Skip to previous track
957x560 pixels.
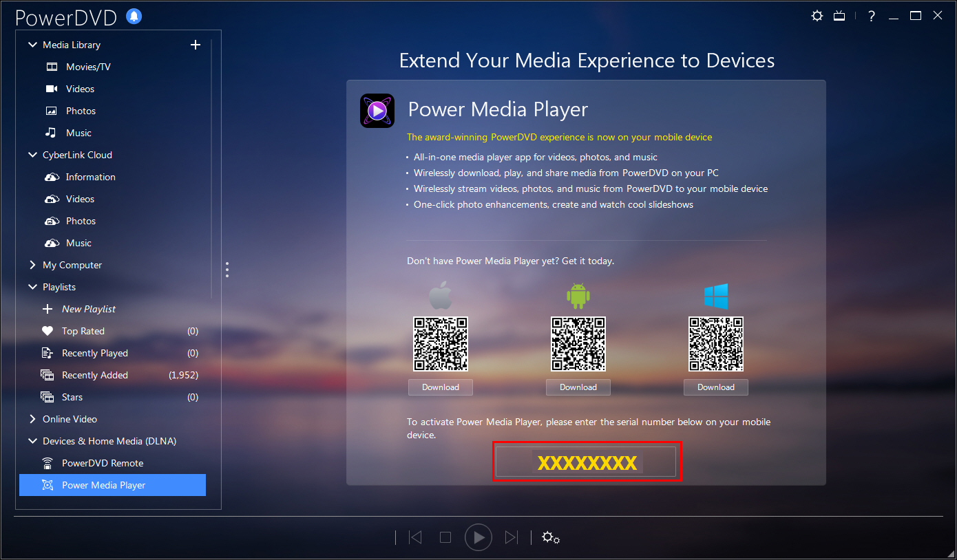pyautogui.click(x=415, y=537)
